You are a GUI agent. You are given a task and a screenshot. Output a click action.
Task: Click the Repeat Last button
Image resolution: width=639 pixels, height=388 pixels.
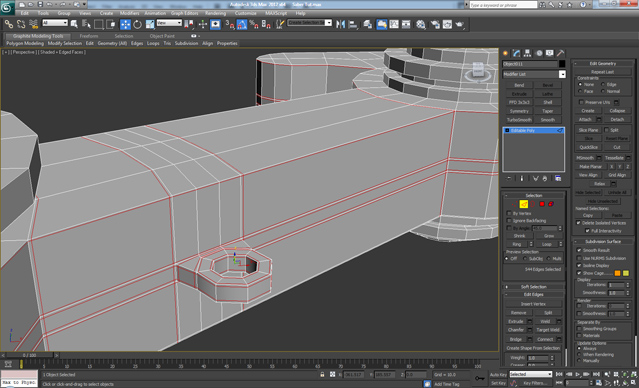click(x=603, y=72)
